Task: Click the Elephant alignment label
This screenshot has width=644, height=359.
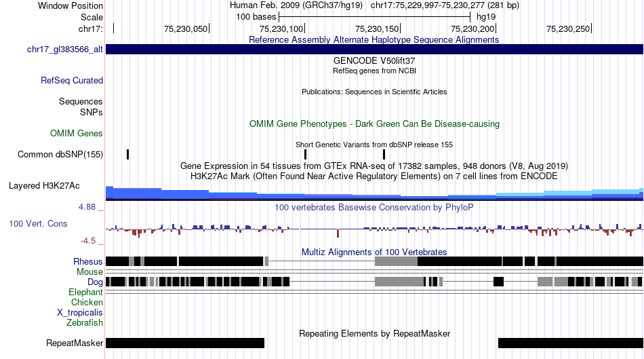Action: [x=86, y=292]
